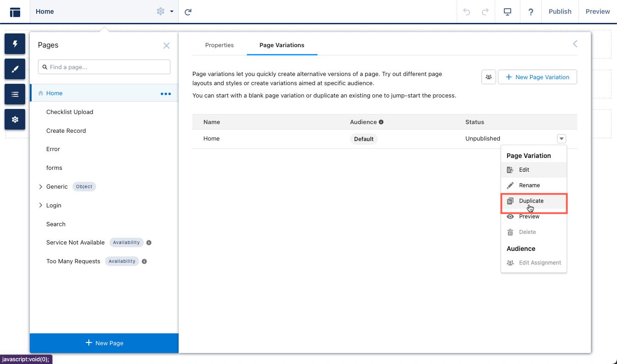Click the refresh icon in top bar
This screenshot has width=617, height=364.
(x=188, y=11)
